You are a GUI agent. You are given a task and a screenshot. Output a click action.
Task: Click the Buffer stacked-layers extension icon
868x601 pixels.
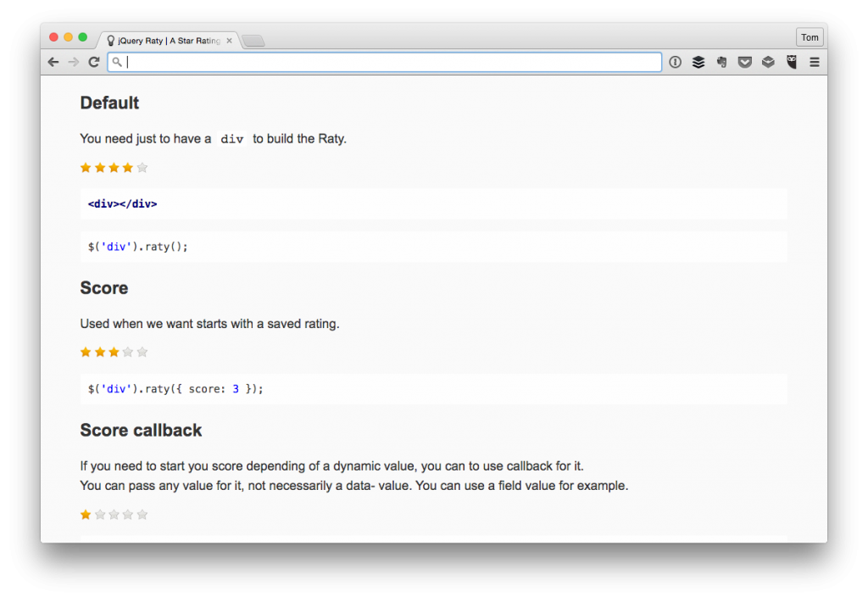coord(698,62)
